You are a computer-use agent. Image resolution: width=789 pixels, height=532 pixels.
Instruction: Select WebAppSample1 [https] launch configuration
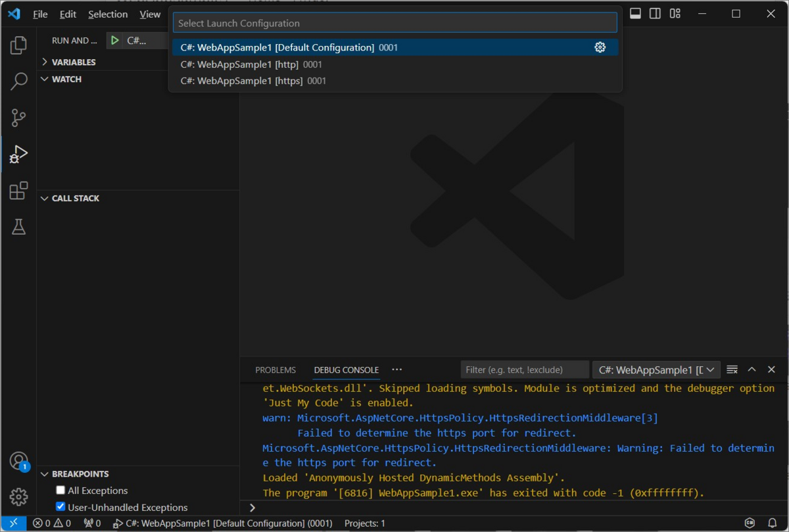pos(395,81)
